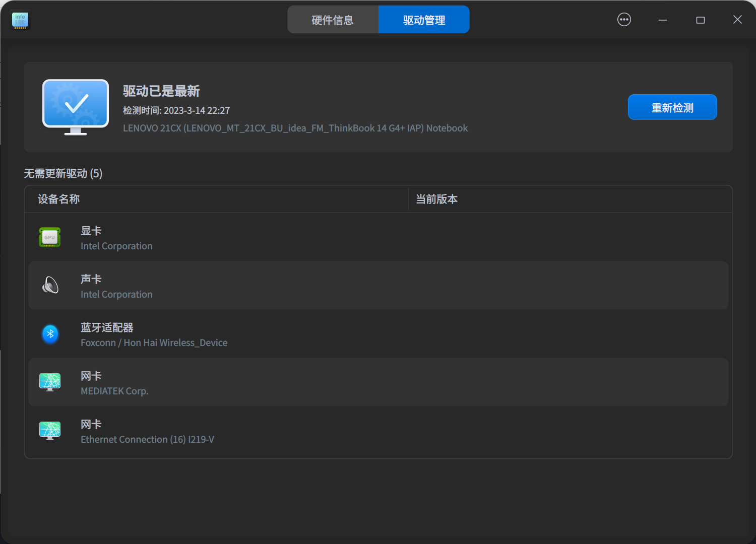
Task: Click Ethernet Connection (16) I219-V text
Action: point(147,439)
